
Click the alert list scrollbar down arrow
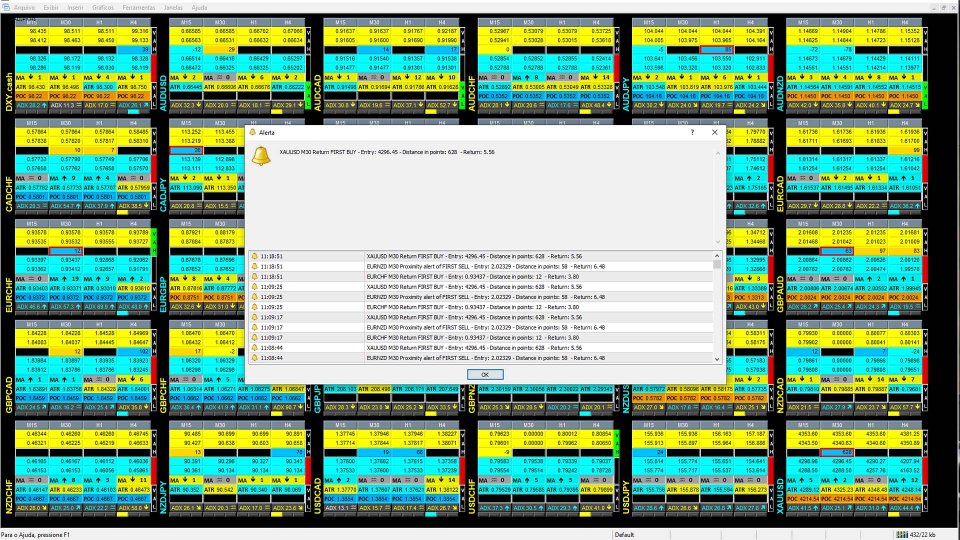tap(717, 359)
